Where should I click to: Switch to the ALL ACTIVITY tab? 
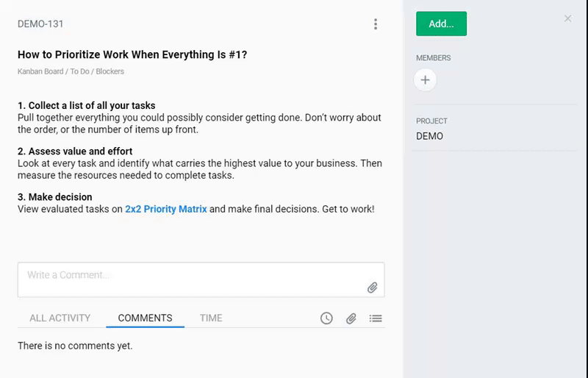[60, 318]
